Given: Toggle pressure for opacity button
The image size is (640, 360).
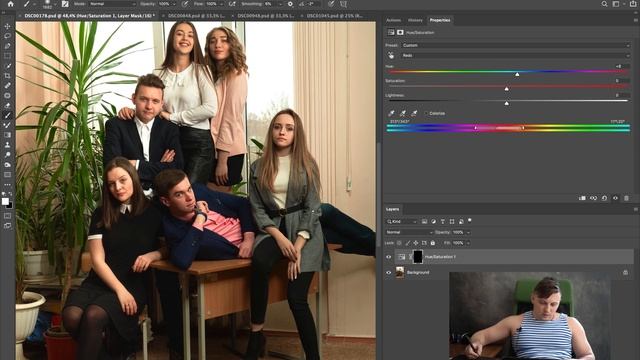Looking at the screenshot, I should 185,4.
